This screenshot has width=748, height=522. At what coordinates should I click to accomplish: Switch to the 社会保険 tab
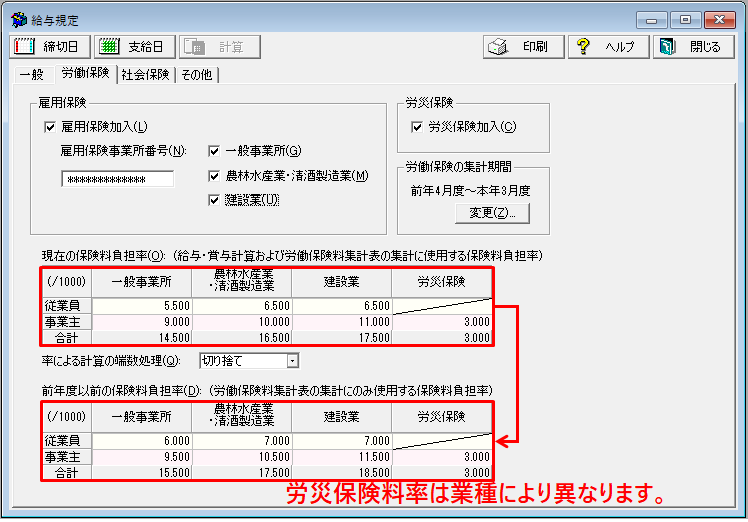145,75
